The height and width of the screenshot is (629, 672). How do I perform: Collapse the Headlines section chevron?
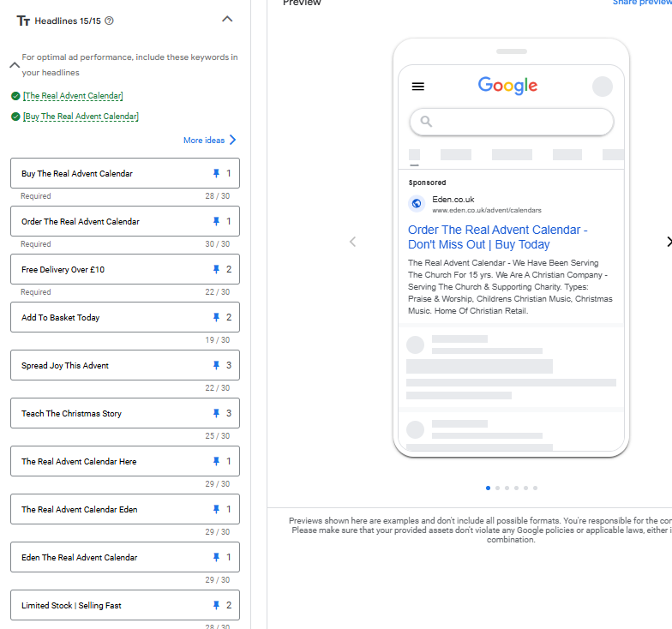tap(227, 19)
